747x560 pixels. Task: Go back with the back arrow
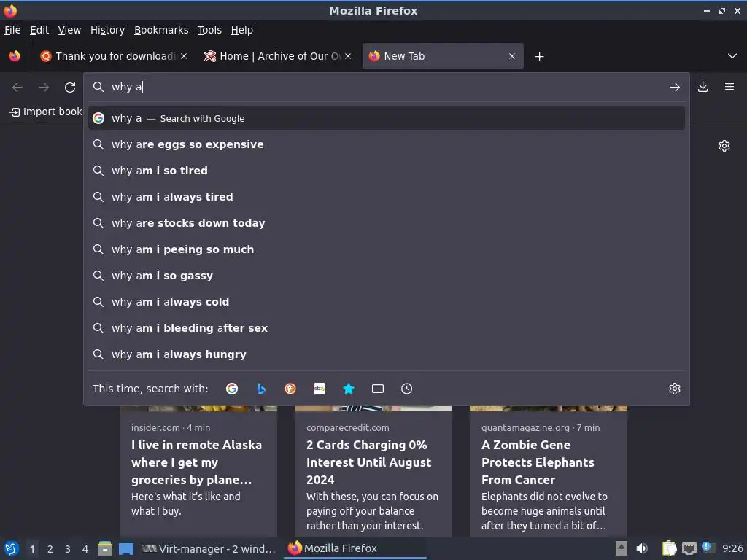pyautogui.click(x=18, y=87)
